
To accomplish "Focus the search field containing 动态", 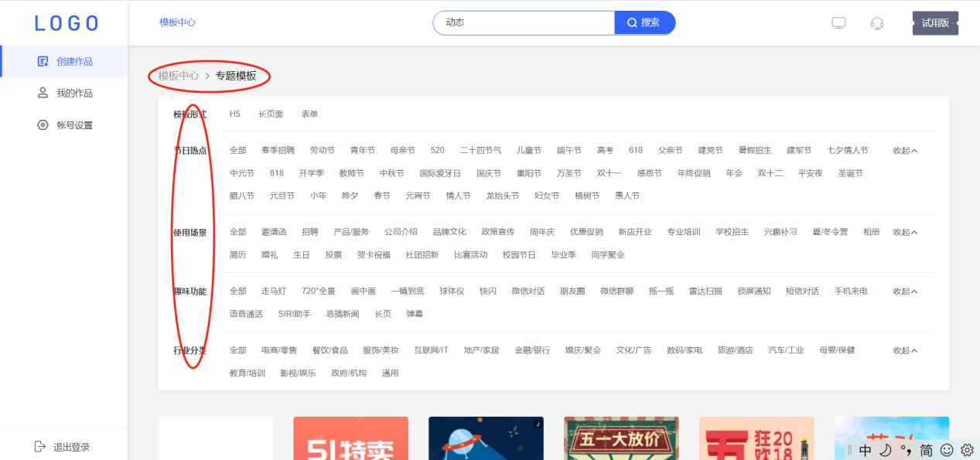I will pyautogui.click(x=524, y=22).
